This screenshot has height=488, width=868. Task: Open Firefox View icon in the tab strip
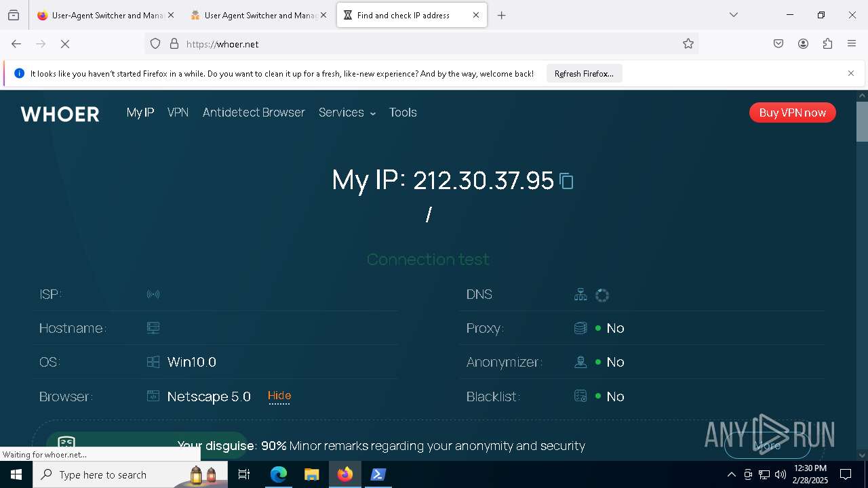pos(14,15)
